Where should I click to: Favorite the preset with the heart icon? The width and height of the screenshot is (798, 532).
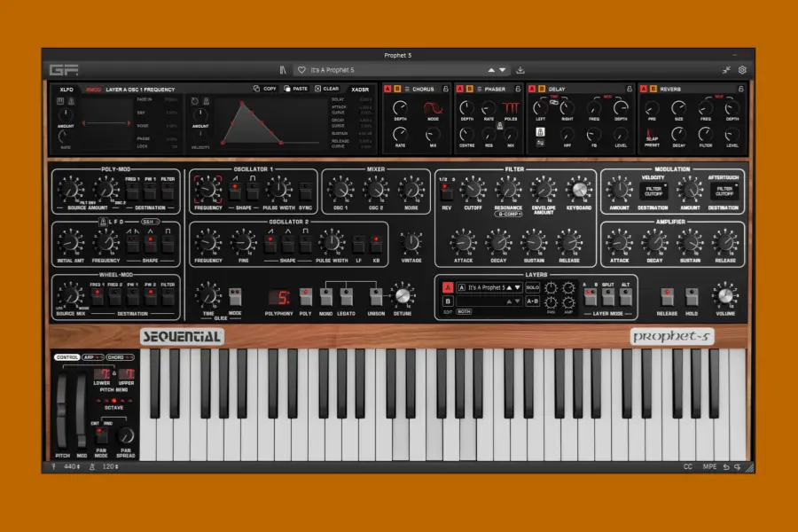[x=301, y=70]
